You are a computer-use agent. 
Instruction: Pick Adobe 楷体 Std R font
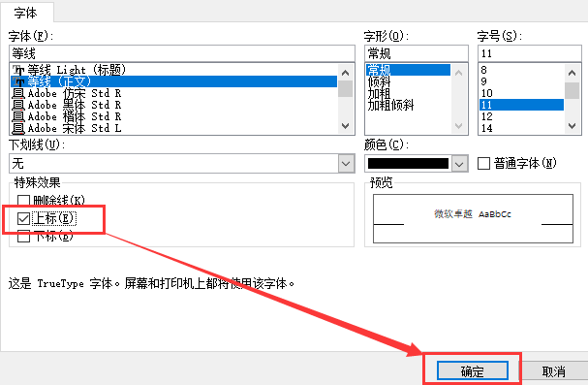click(173, 116)
